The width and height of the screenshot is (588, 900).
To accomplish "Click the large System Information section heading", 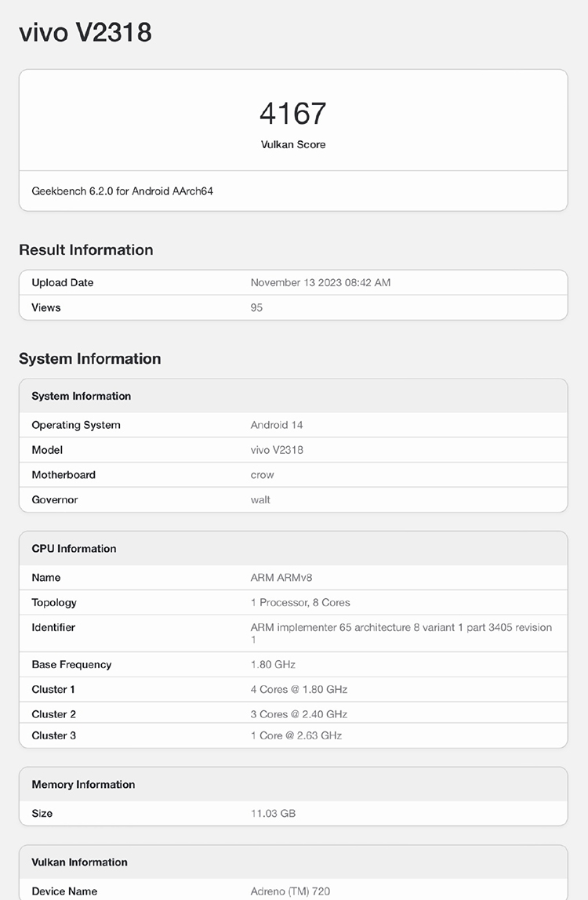I will coord(90,359).
